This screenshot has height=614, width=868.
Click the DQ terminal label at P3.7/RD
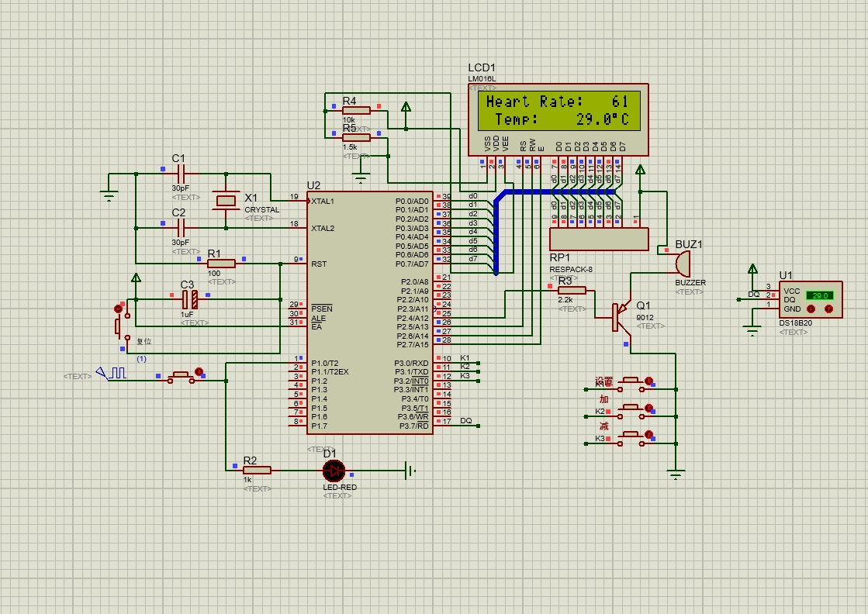[x=466, y=421]
